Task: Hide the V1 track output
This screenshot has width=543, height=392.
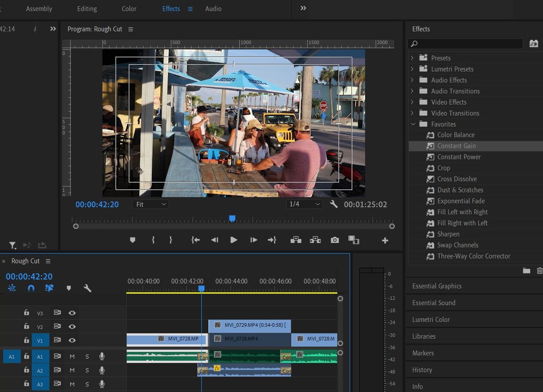Action: (72, 340)
